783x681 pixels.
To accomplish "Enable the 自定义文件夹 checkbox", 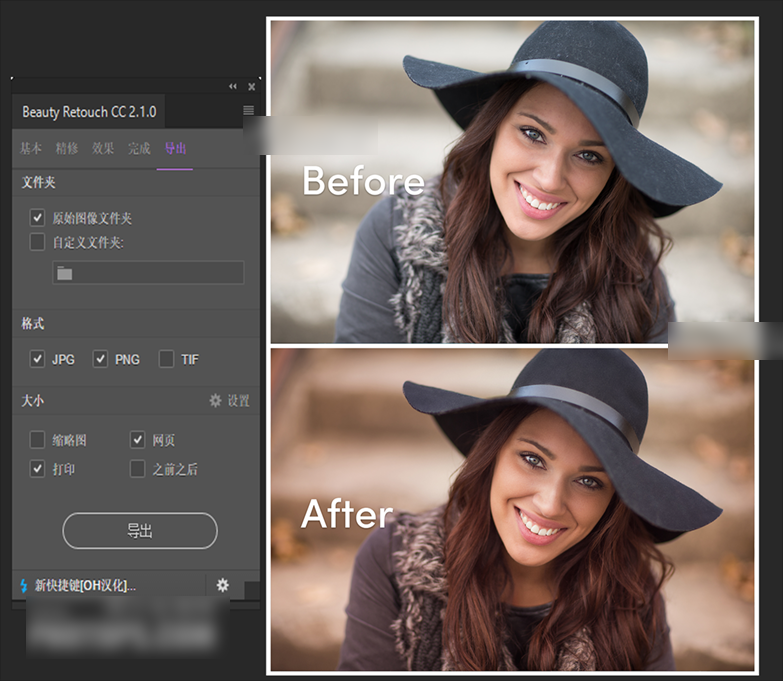I will pyautogui.click(x=37, y=242).
